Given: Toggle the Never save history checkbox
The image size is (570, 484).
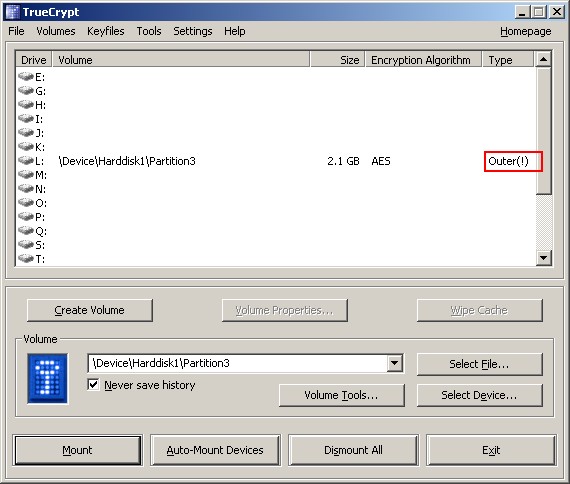Looking at the screenshot, I should point(93,384).
